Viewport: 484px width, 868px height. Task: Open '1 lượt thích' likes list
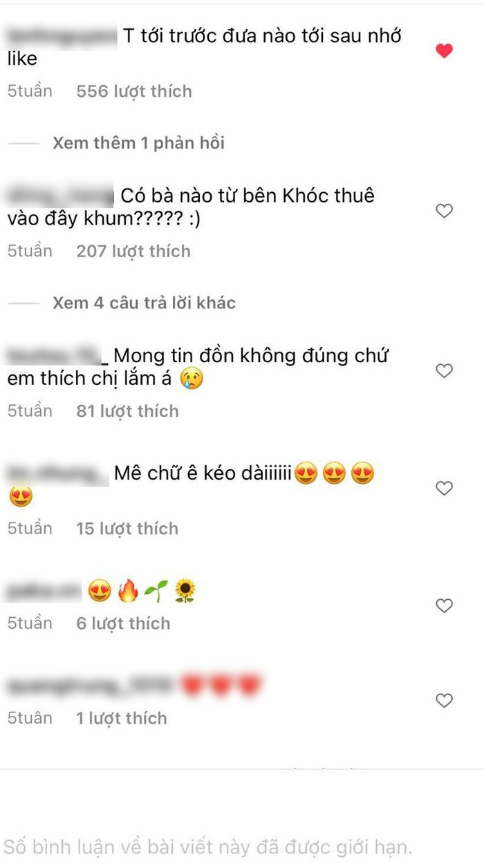pyautogui.click(x=122, y=718)
